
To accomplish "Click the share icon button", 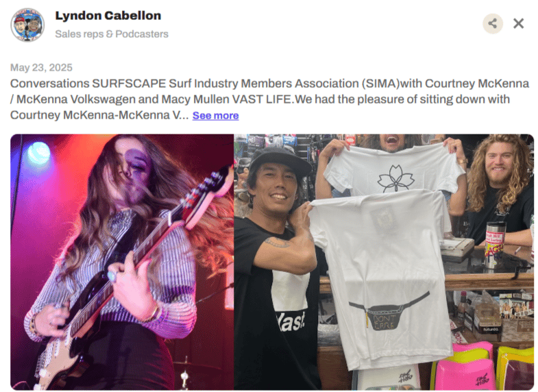I will (x=493, y=24).
